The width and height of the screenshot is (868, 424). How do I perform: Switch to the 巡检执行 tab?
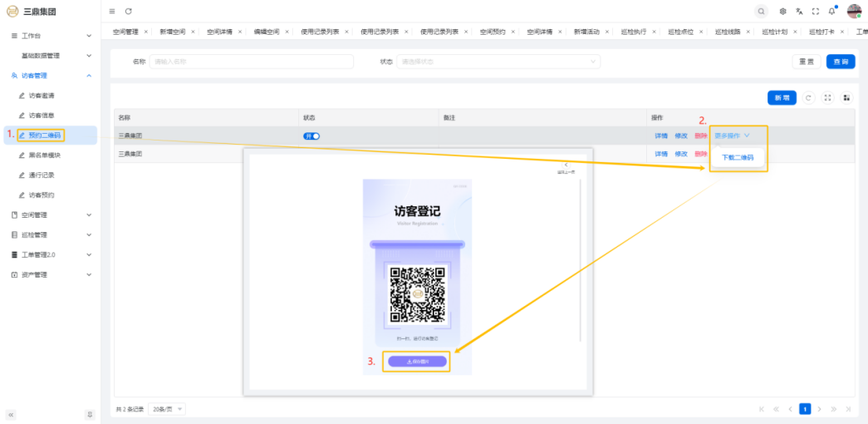click(635, 32)
